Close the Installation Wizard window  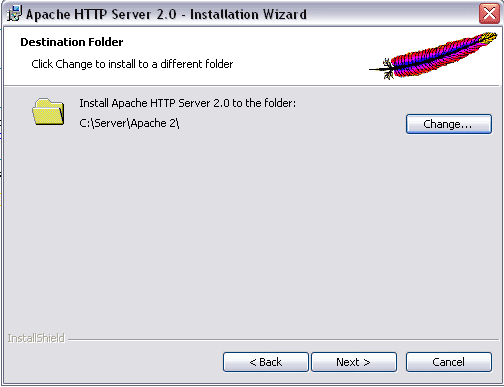click(489, 14)
